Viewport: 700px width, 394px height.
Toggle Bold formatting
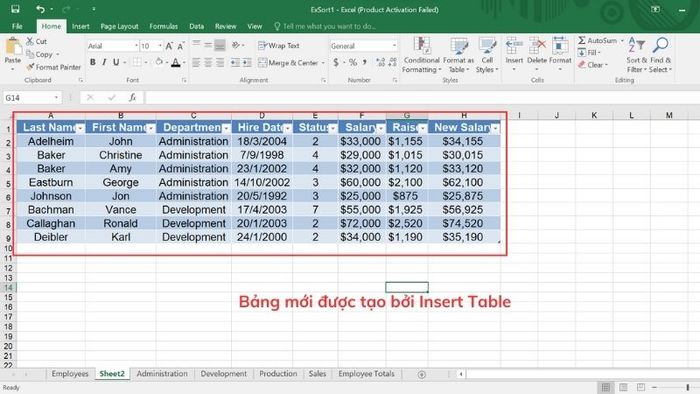pos(92,62)
